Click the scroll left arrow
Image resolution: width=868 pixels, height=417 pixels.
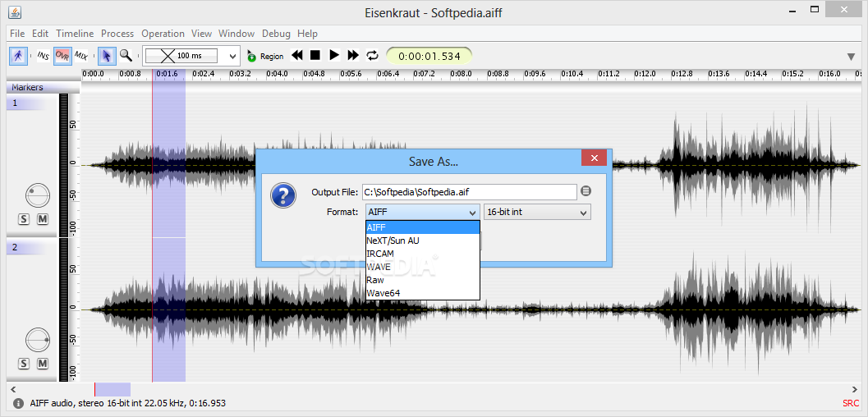13,389
